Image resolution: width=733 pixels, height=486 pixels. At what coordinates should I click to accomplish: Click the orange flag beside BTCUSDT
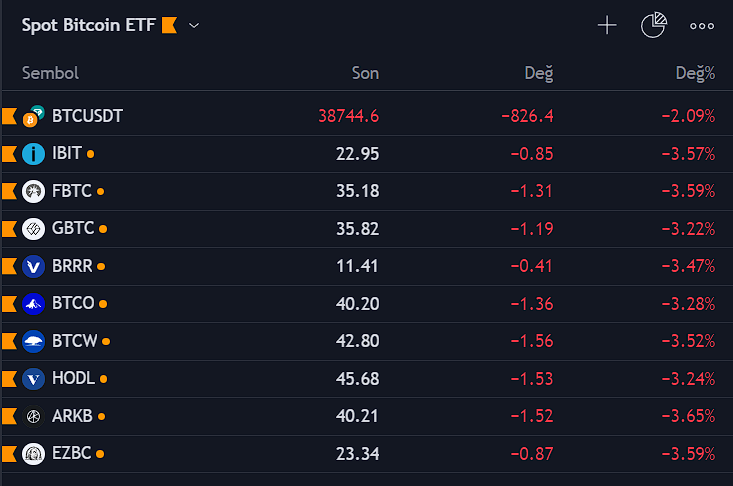(x=9, y=116)
